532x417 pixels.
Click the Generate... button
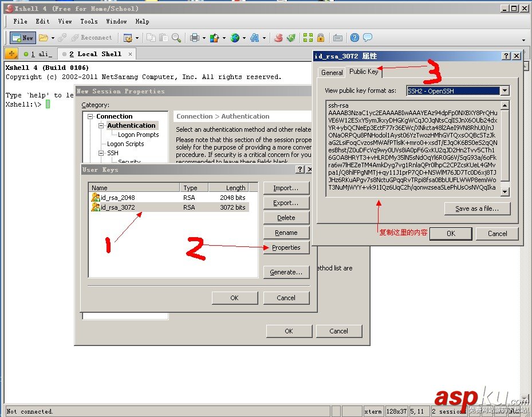(x=286, y=272)
